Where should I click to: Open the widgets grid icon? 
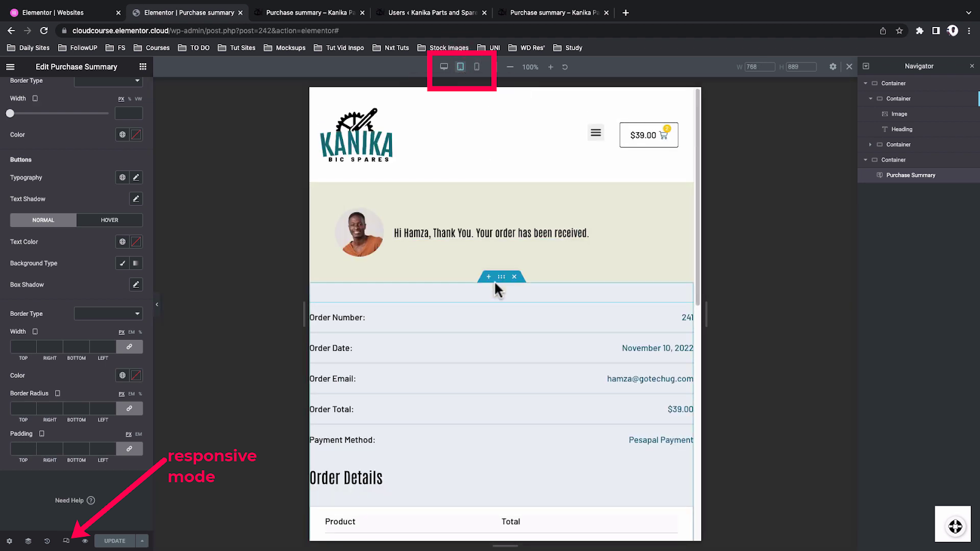143,67
